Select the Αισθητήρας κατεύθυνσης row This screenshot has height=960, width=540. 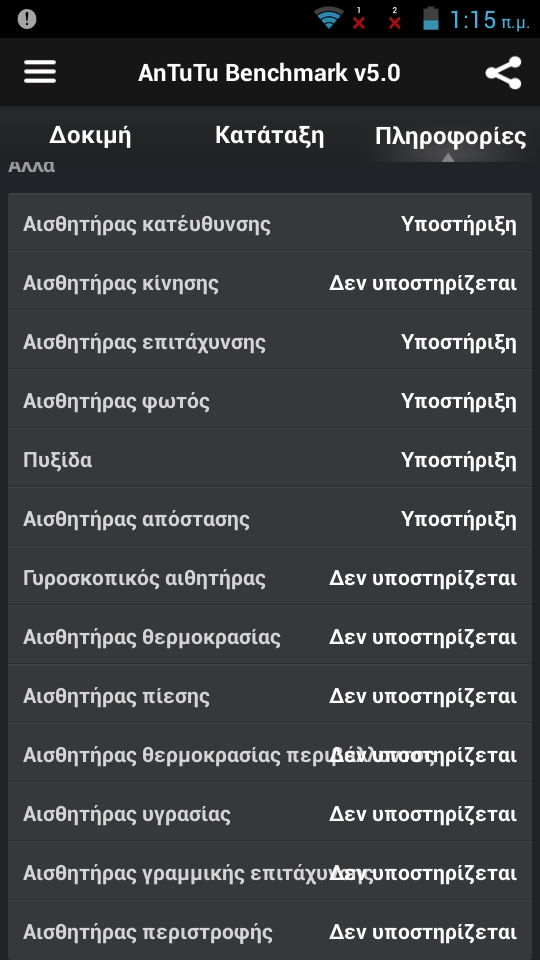pos(269,224)
